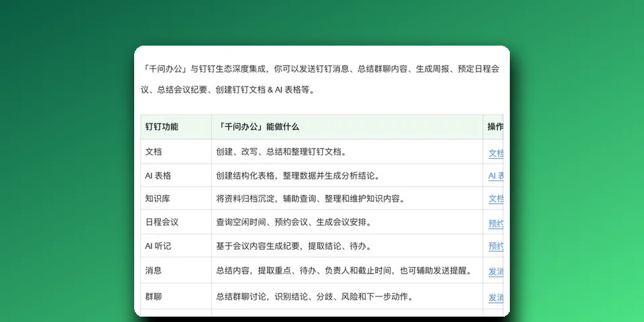Screen dimensions: 644x322
Task: Select the 知识库 function cell
Action: click(x=176, y=199)
